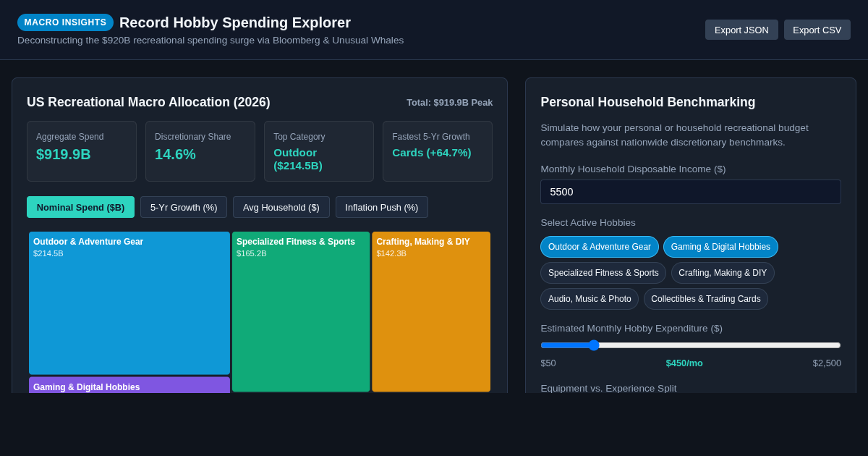Click the monthly disposable income input field
The width and height of the screenshot is (868, 456).
tap(691, 192)
